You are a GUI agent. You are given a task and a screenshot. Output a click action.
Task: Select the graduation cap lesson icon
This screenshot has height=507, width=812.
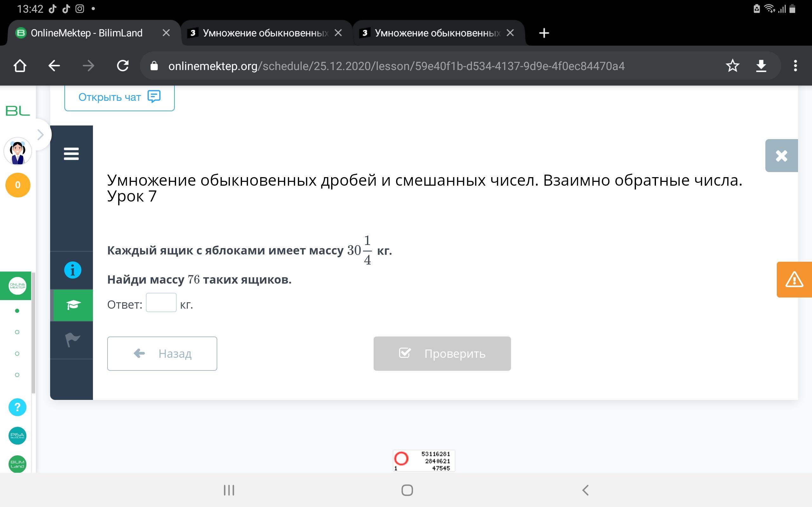(73, 305)
